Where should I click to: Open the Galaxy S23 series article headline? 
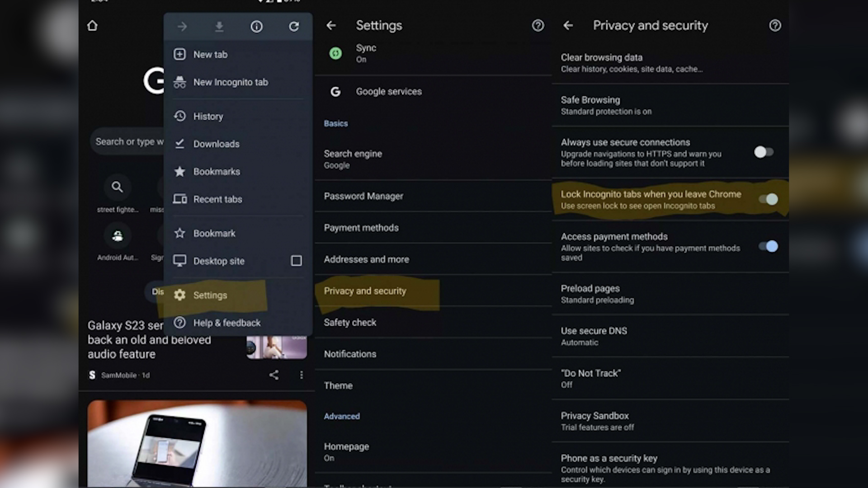pos(149,339)
